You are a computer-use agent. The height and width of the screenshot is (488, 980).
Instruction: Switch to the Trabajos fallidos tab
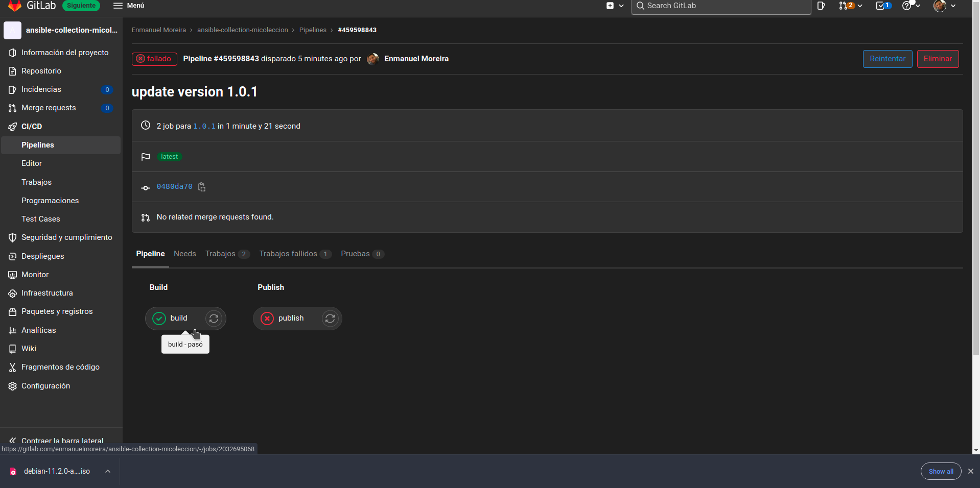[295, 254]
